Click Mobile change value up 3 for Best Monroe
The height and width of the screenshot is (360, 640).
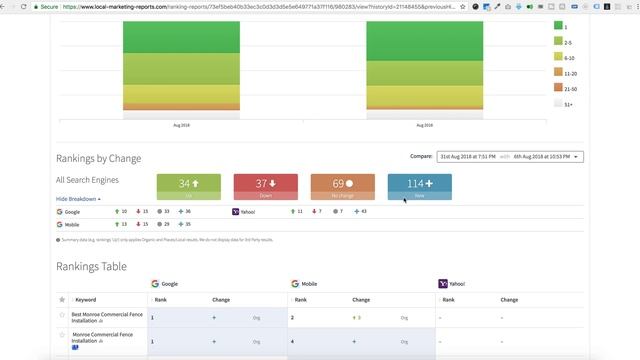coord(357,318)
